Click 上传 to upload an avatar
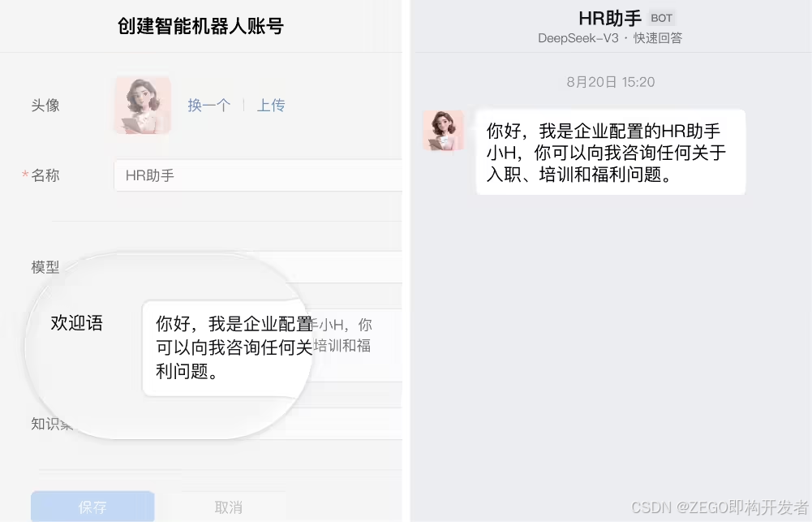 click(271, 106)
